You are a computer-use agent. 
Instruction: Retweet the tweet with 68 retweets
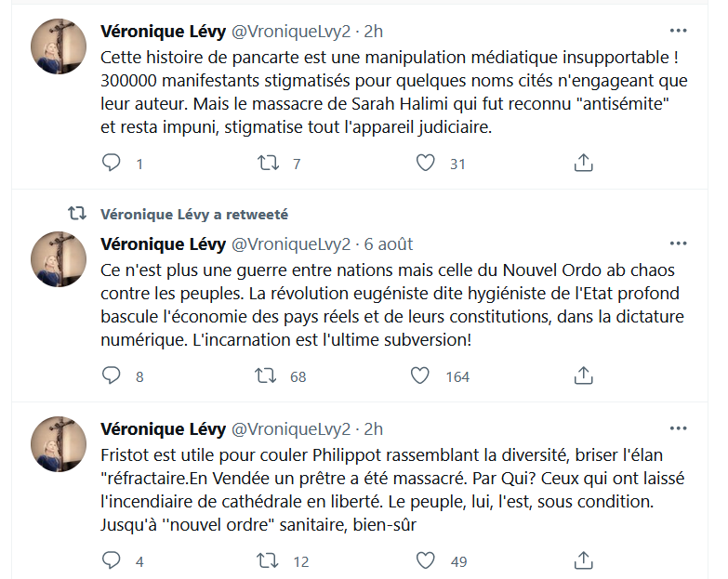click(x=268, y=375)
